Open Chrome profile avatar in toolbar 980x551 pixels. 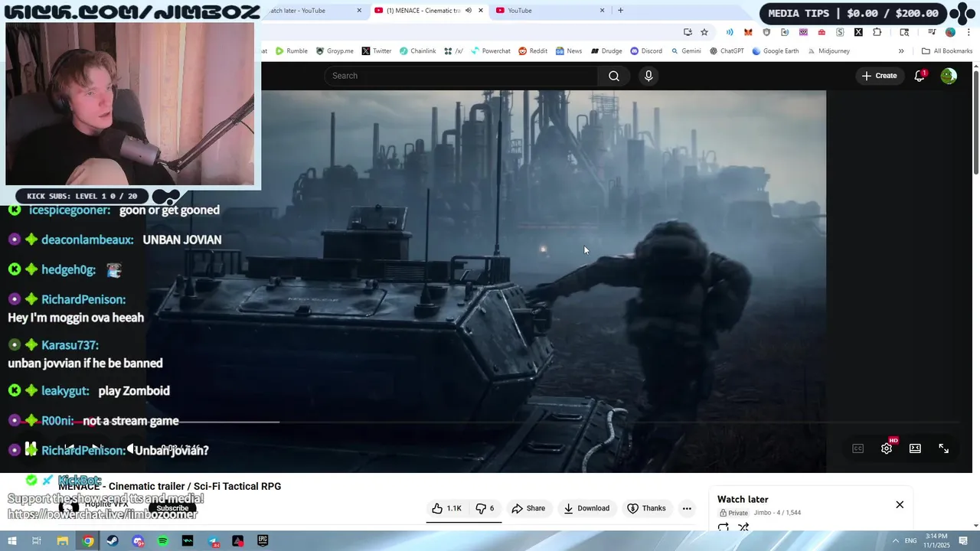click(950, 32)
